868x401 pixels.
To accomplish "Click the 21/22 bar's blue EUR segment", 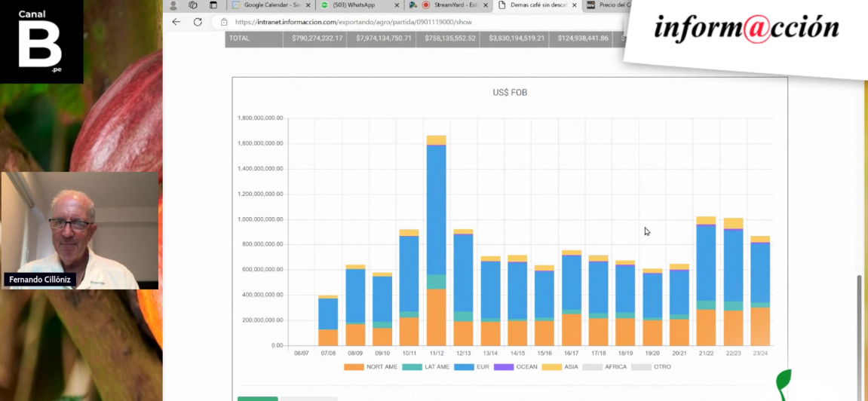I will (x=706, y=263).
